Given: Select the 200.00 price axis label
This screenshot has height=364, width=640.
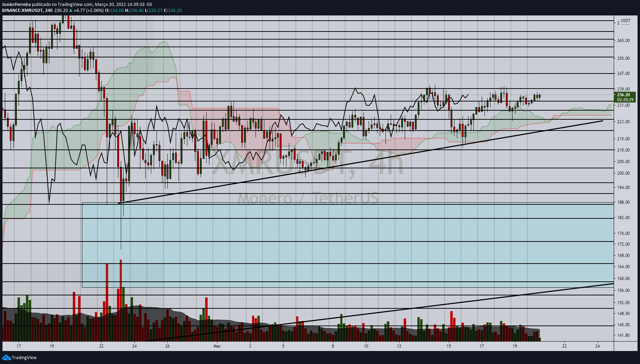Looking at the screenshot, I should click(623, 173).
